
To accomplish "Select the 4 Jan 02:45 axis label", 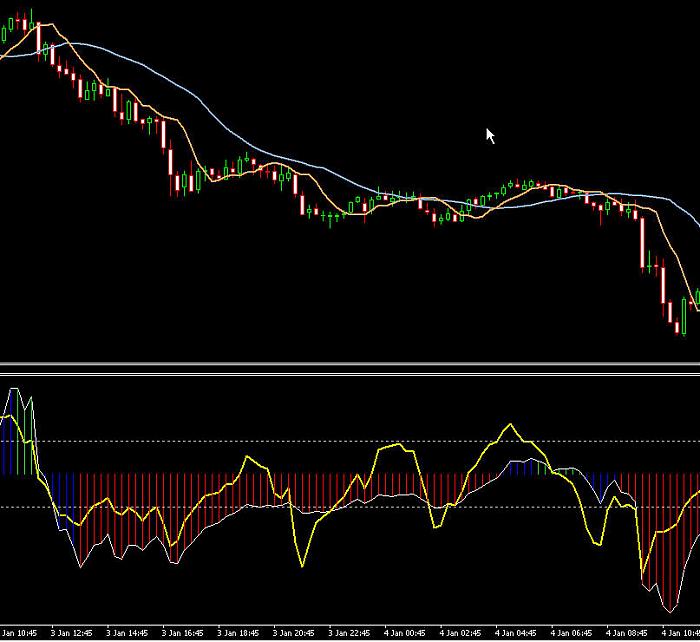I will [460, 633].
